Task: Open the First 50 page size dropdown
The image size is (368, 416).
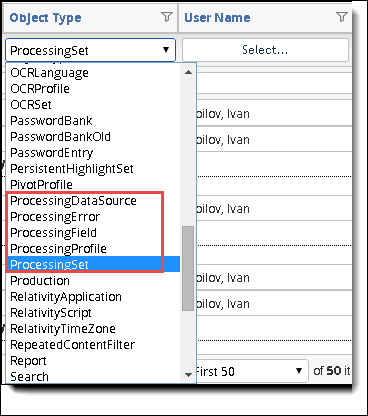Action: pos(252,371)
